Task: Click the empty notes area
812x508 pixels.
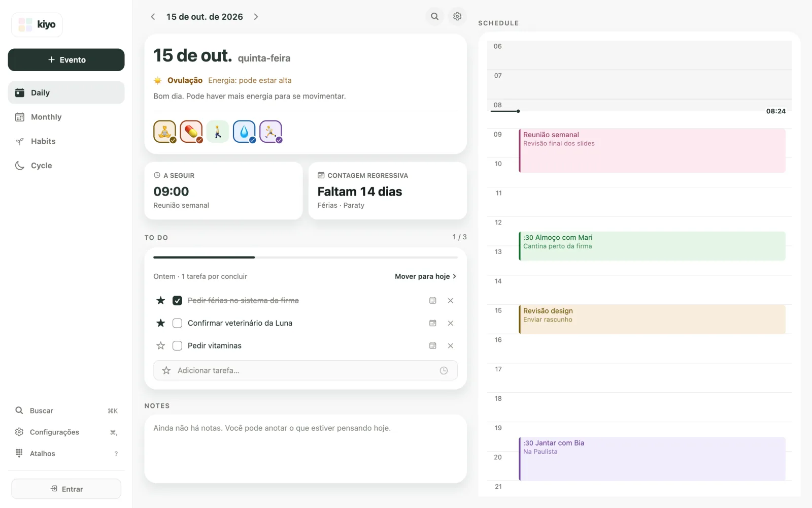Action: [x=306, y=449]
